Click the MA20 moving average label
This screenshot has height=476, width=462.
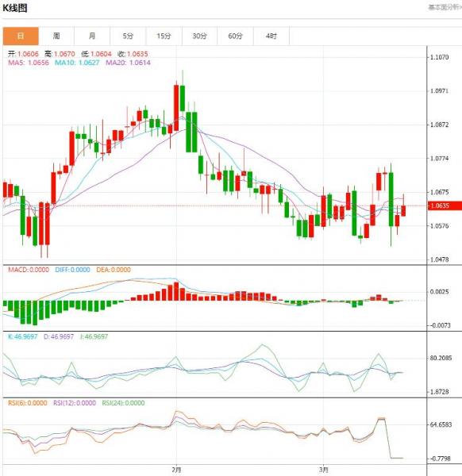tap(128, 63)
